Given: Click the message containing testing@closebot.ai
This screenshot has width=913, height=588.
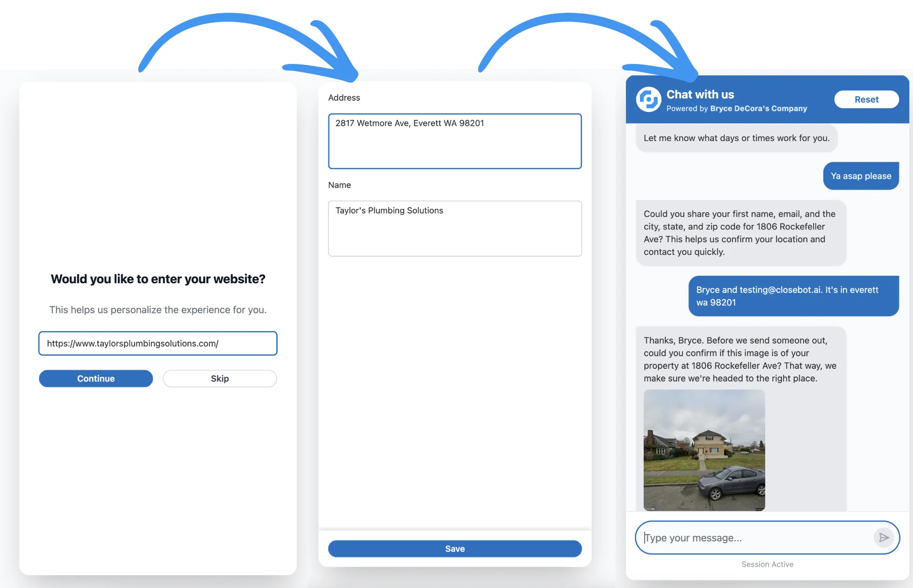Looking at the screenshot, I should [x=793, y=296].
